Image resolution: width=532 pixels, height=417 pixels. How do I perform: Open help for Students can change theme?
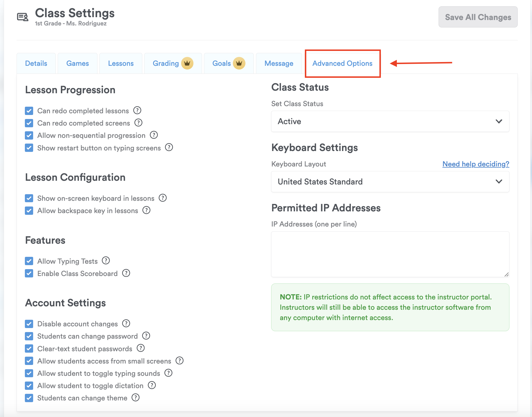click(x=135, y=398)
